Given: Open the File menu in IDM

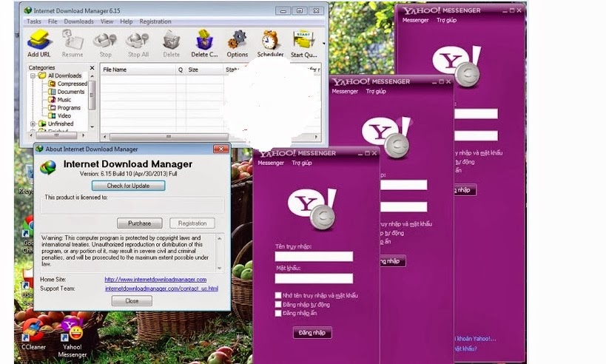Looking at the screenshot, I should [53, 21].
